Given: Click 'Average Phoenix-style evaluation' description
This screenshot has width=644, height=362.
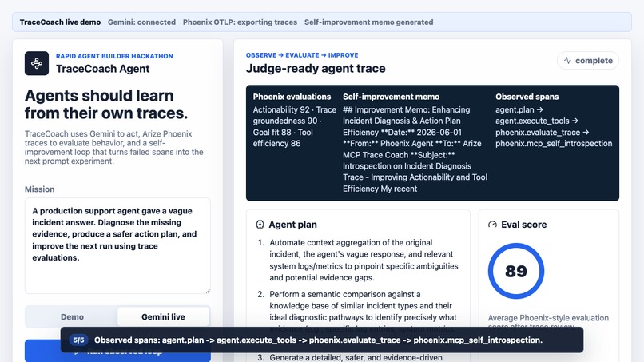Looking at the screenshot, I should point(548,322).
